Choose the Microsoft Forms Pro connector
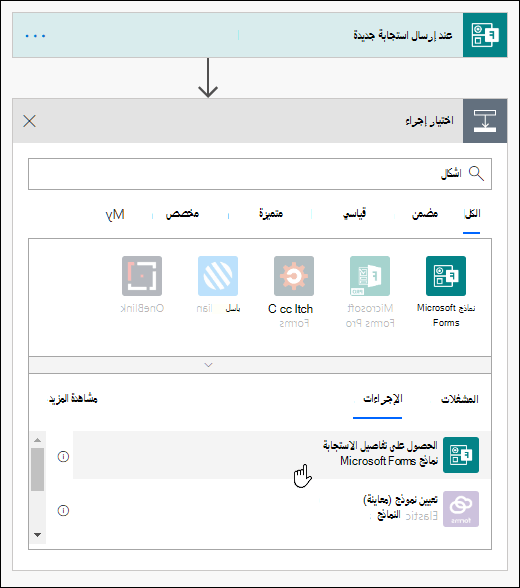 370,276
